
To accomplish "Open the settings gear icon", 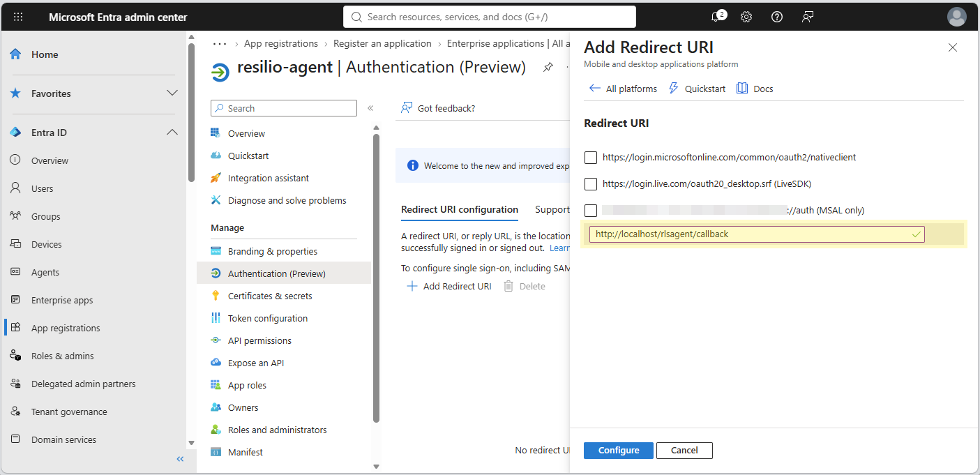I will tap(746, 17).
